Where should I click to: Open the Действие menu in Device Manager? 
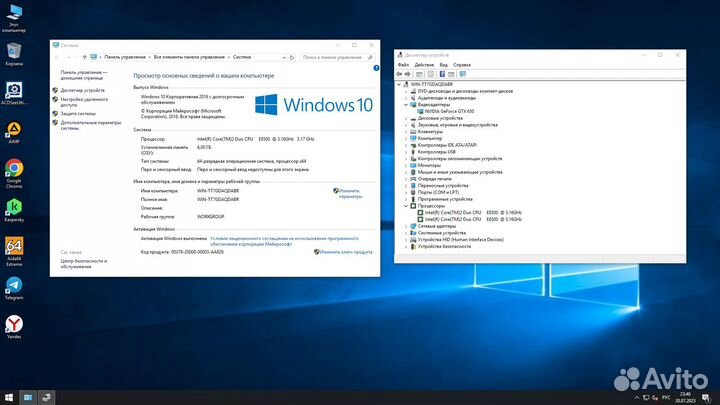click(424, 64)
